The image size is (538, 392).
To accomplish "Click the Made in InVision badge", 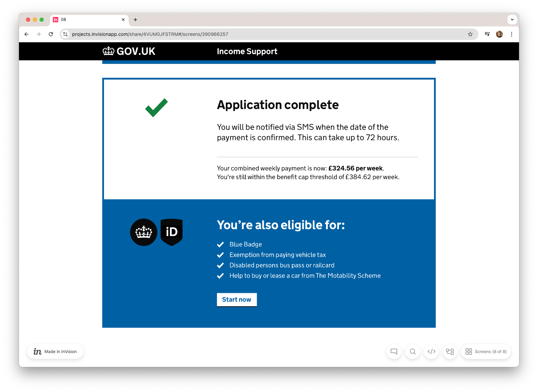I will (55, 351).
